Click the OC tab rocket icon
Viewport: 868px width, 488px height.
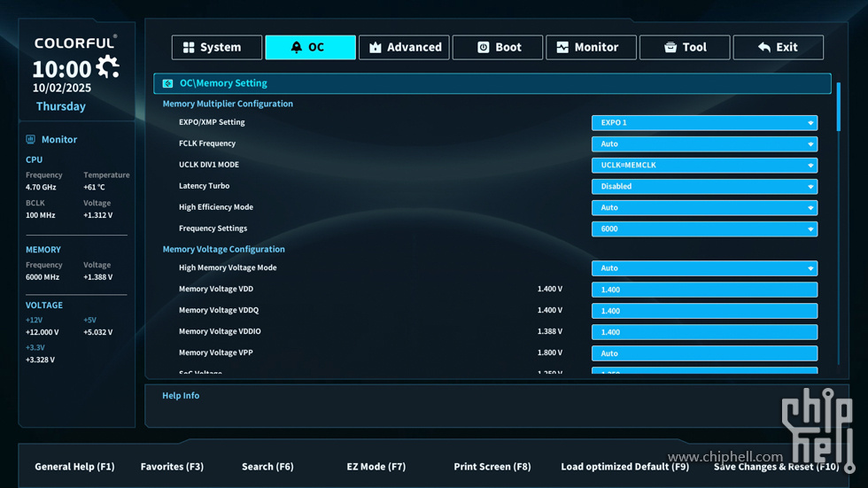click(296, 48)
